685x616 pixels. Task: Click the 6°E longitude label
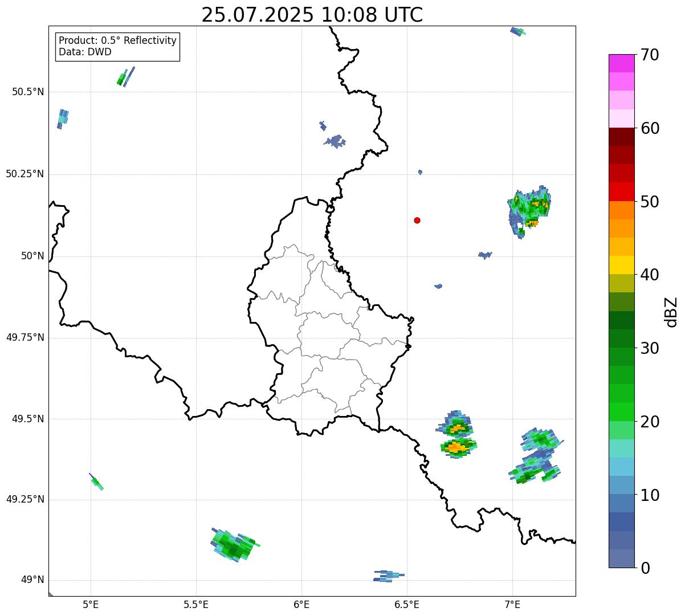tap(301, 604)
